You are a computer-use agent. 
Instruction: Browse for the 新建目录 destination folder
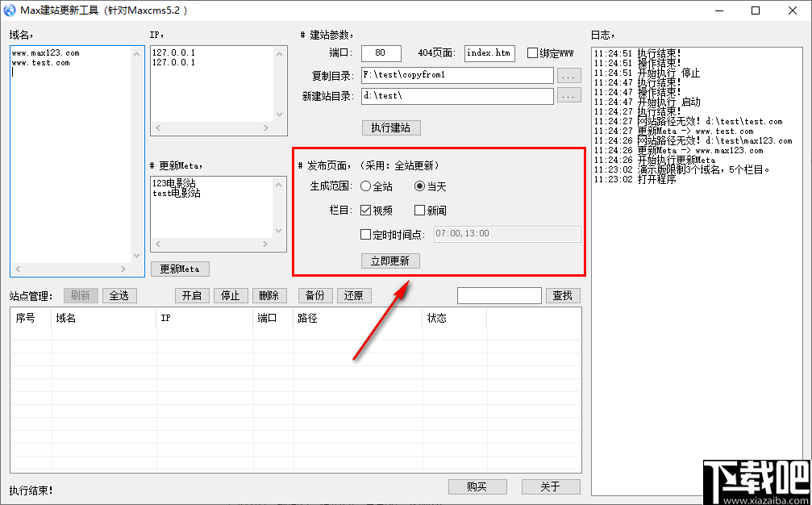[x=568, y=94]
